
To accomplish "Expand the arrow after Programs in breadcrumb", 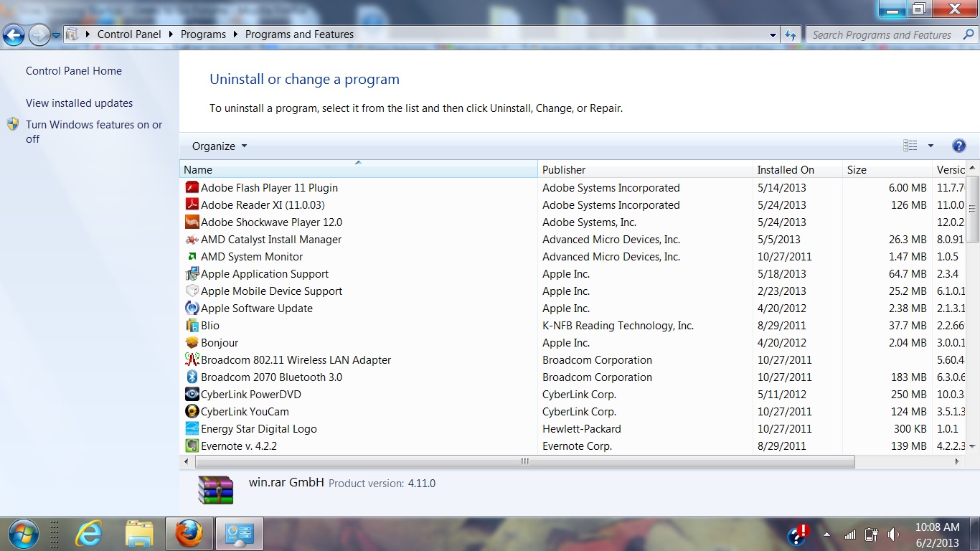I will [235, 34].
